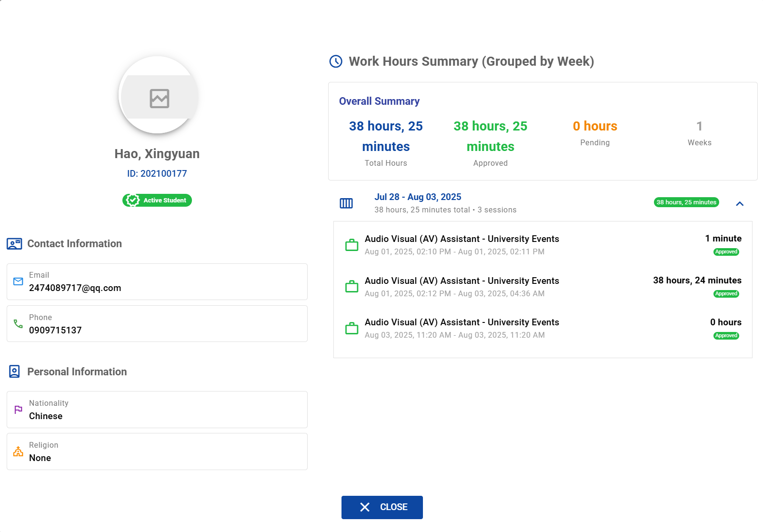
Task: Click briefcase icon of the 1 minute session
Action: pos(351,245)
